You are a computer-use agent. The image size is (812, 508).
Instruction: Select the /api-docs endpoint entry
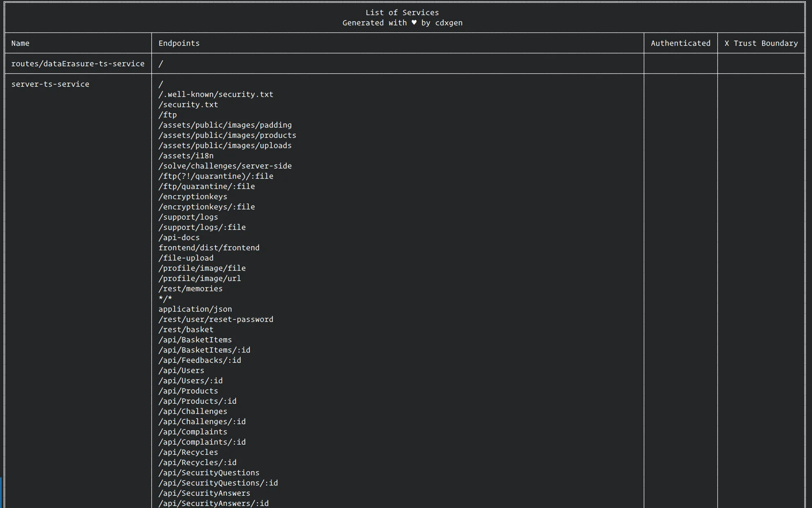click(x=179, y=237)
